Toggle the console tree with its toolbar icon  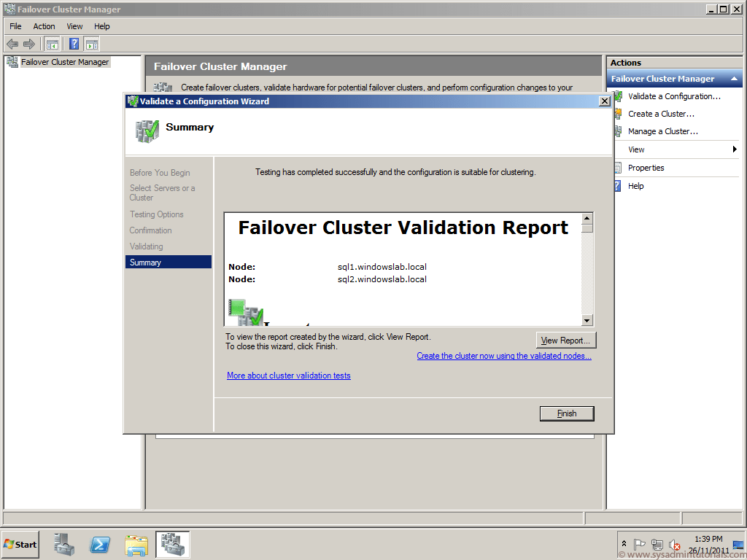52,44
